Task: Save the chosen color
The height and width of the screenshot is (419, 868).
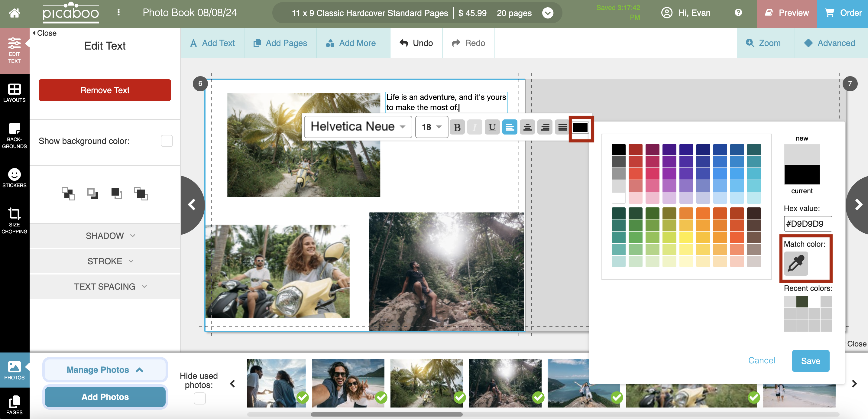Action: click(x=810, y=361)
